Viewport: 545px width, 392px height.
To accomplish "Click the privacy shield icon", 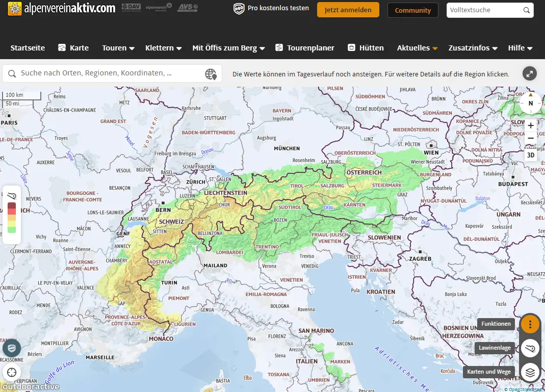I will 12,348.
